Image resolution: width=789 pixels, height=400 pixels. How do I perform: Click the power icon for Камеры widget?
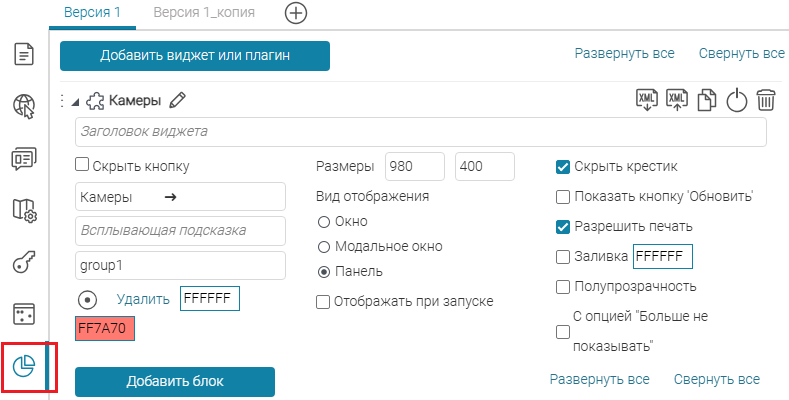click(x=737, y=100)
